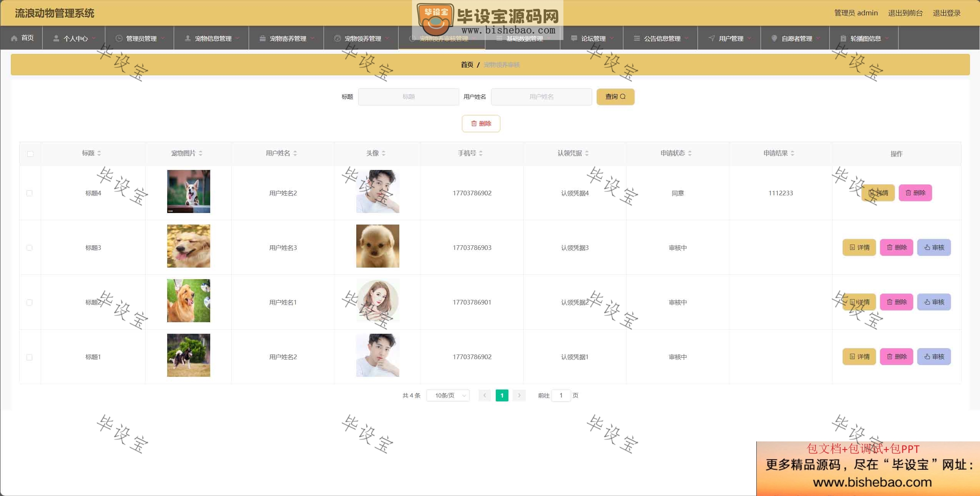This screenshot has height=496, width=980.
Task: Go to previous page arrow
Action: pos(485,395)
